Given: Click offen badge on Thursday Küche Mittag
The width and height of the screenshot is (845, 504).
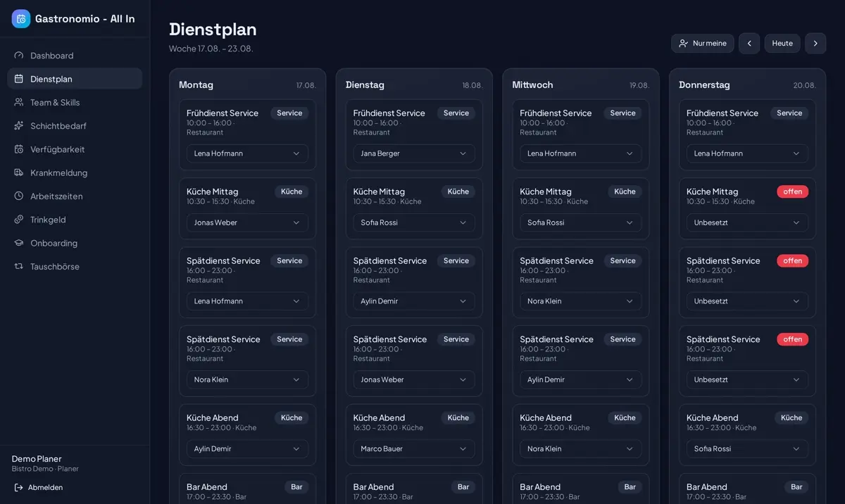Looking at the screenshot, I should (x=793, y=191).
